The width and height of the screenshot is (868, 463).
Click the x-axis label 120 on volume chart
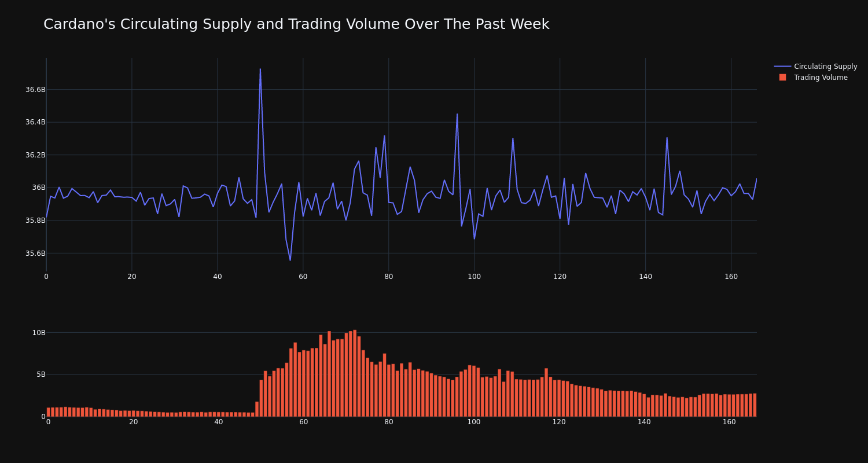pyautogui.click(x=559, y=422)
